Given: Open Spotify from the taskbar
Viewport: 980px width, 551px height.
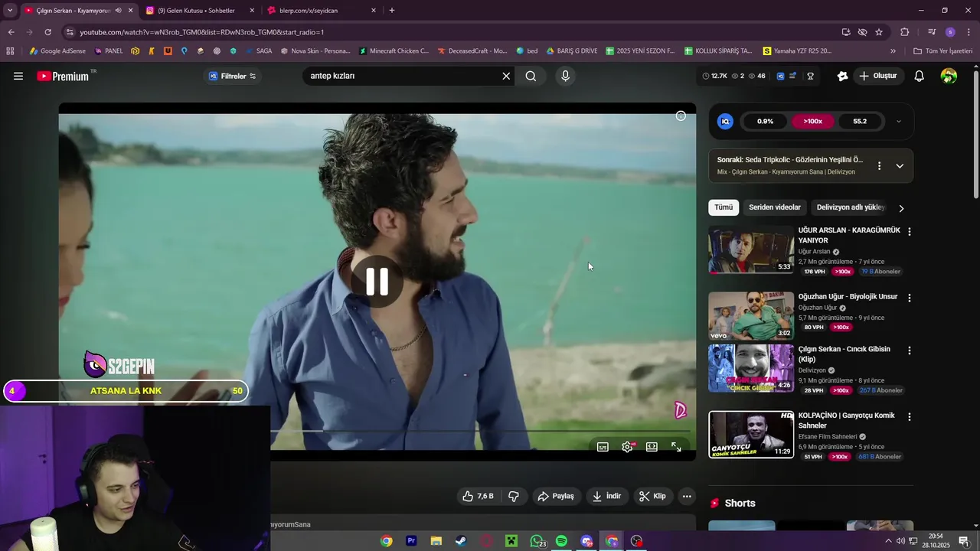Looking at the screenshot, I should [x=561, y=541].
